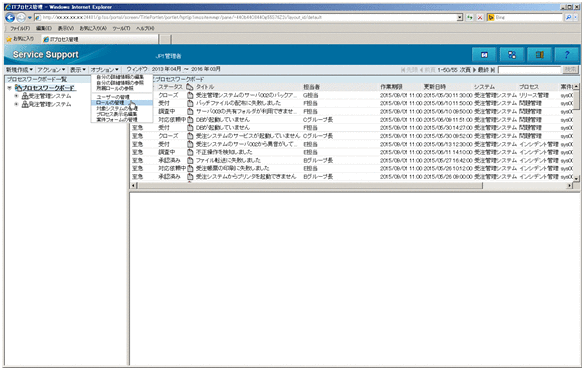Screen dimensions: 585x371
Task: Select 受注管理システム label in the tree
Action: (x=50, y=96)
